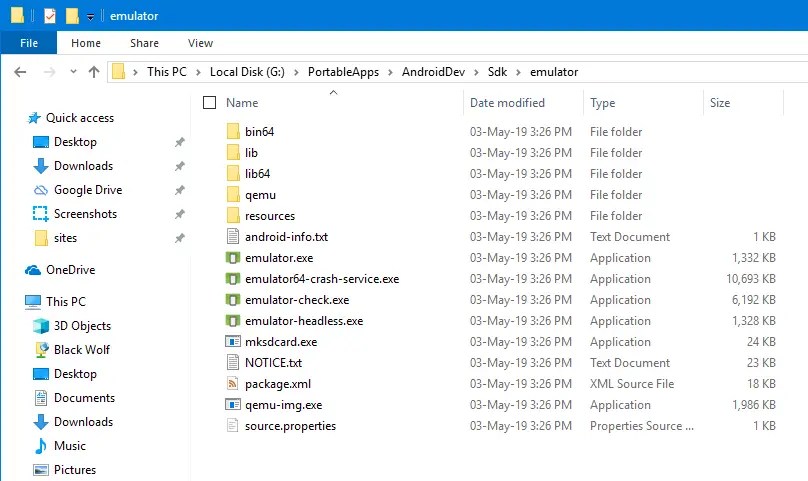Screen dimensions: 808x481
Task: Click the Properties icon in title bar
Action: [49, 16]
